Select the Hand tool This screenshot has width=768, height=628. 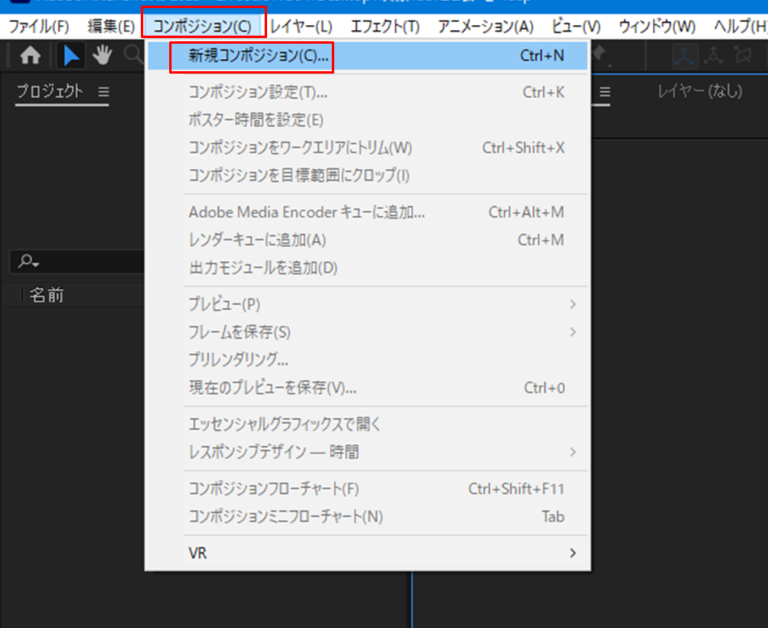point(102,56)
